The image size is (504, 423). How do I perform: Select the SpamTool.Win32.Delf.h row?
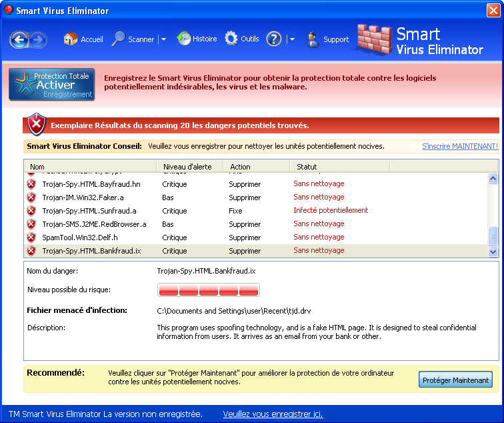(x=256, y=238)
